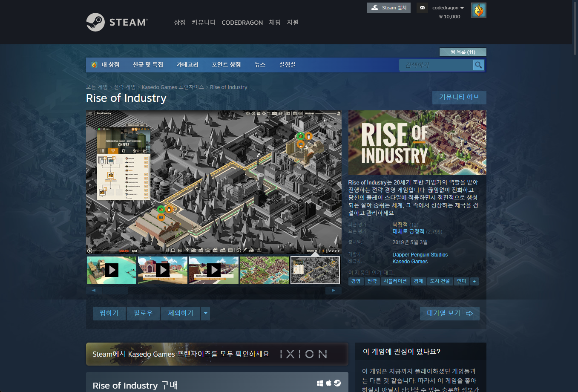
Task: Click the 도시 건설 tag
Action: pyautogui.click(x=440, y=281)
